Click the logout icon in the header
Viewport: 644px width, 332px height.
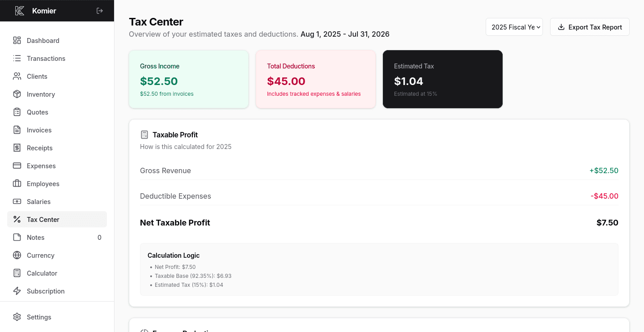click(99, 10)
